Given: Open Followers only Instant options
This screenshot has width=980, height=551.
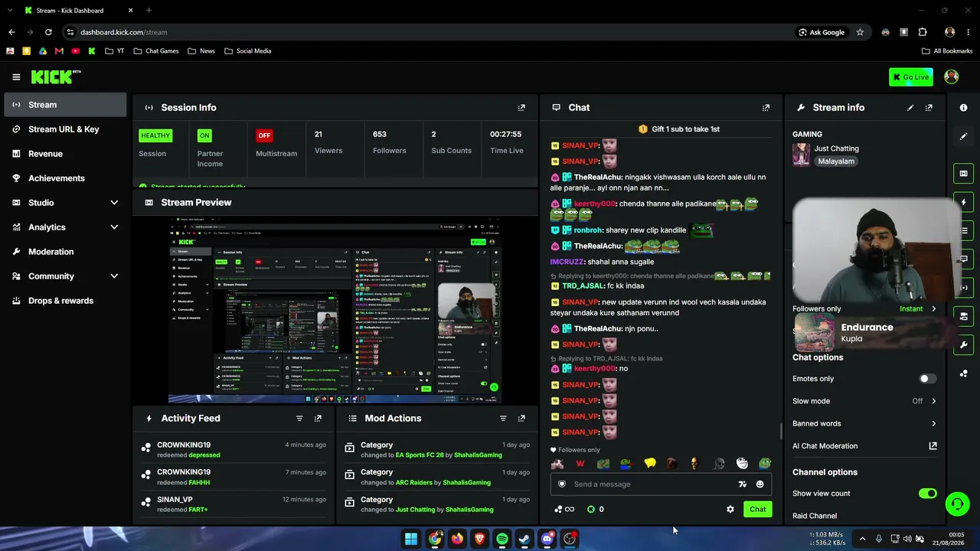Looking at the screenshot, I should [917, 309].
